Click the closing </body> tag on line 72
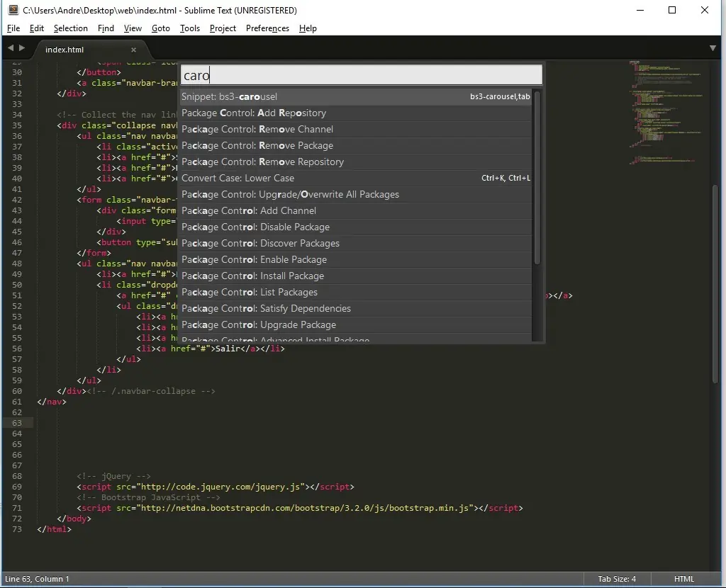Viewport: 726px width, 588px height. (74, 519)
